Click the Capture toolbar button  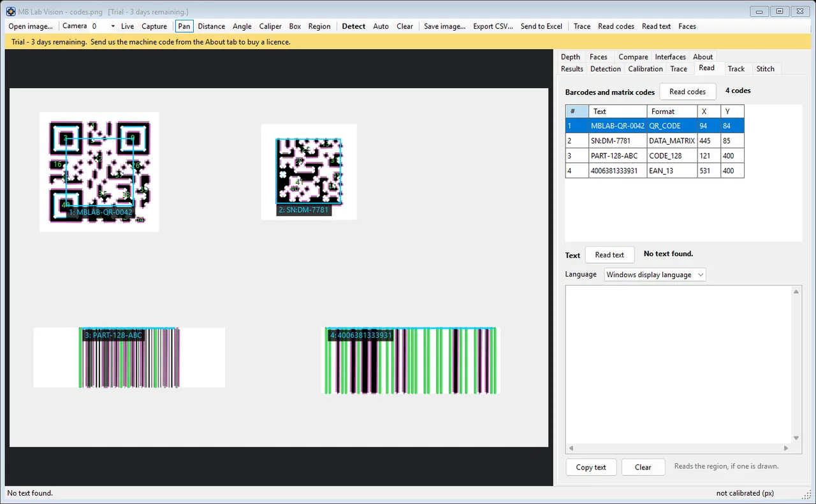pyautogui.click(x=154, y=26)
